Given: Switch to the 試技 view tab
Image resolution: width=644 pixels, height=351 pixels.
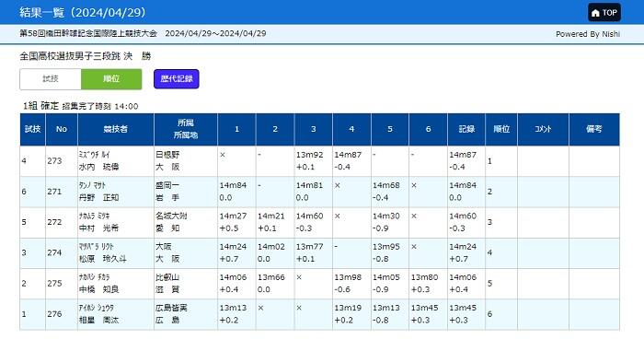Looking at the screenshot, I should [x=51, y=79].
